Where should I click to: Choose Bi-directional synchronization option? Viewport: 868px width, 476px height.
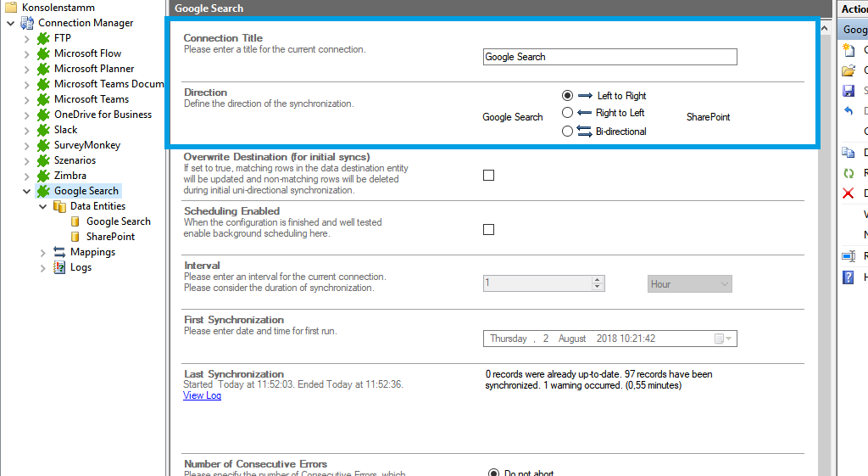pos(568,132)
